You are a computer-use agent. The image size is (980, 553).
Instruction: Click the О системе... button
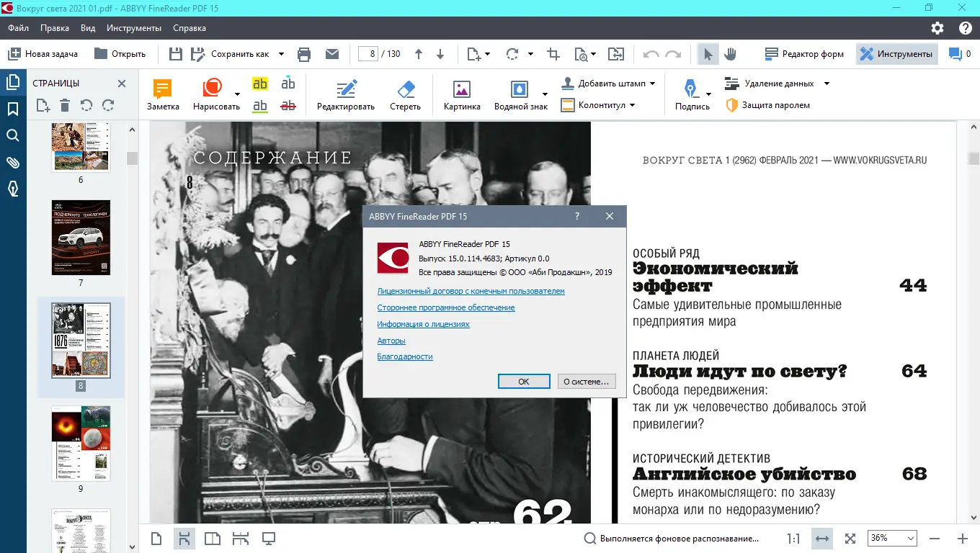point(586,382)
